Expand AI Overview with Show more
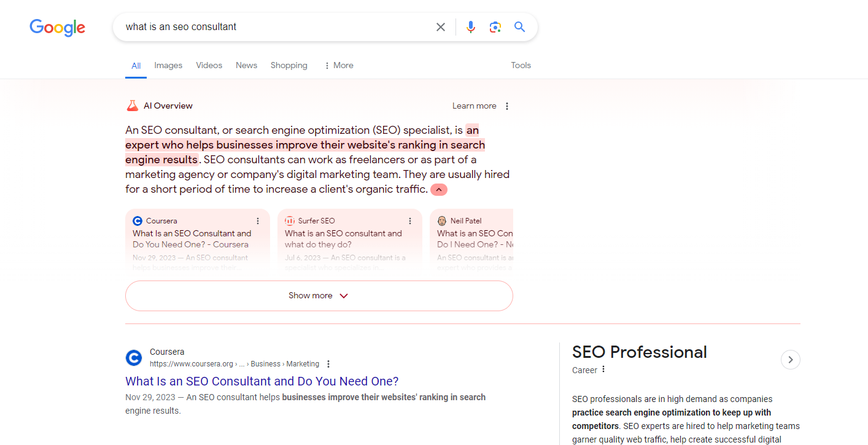 (319, 296)
